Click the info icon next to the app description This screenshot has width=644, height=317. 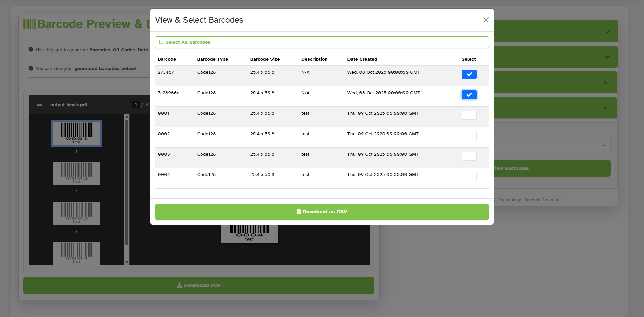pyautogui.click(x=30, y=49)
